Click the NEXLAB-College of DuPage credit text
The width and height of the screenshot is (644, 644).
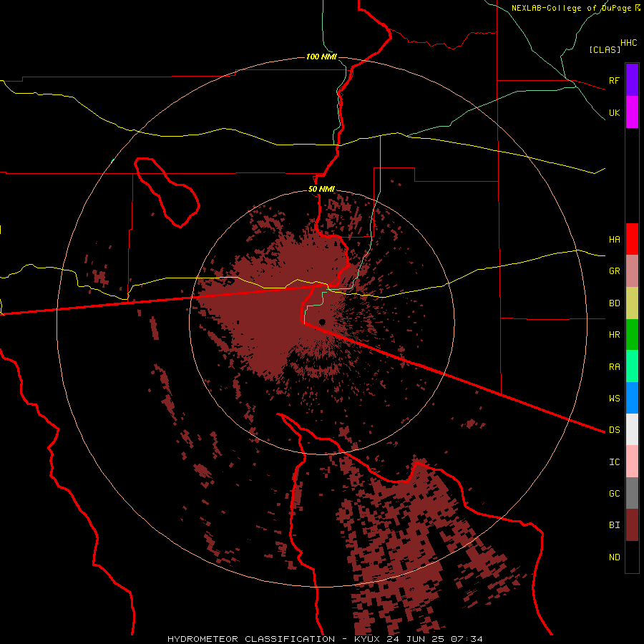[571, 8]
